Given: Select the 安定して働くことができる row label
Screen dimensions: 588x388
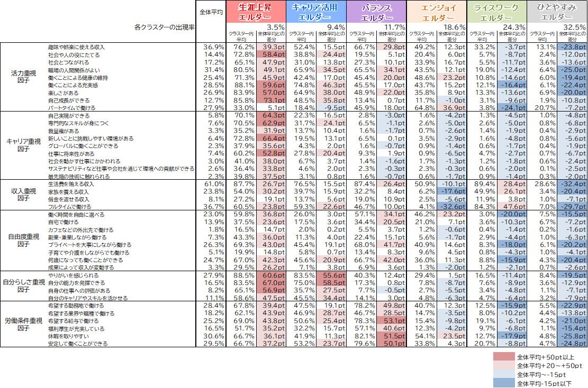Looking at the screenshot, I should tap(78, 344).
